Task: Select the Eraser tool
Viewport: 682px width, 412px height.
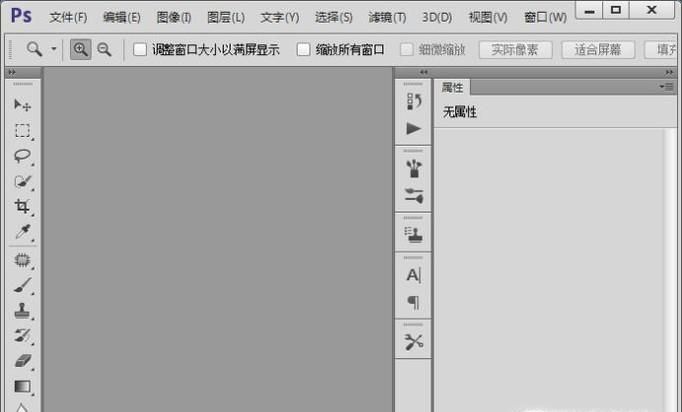Action: click(23, 361)
